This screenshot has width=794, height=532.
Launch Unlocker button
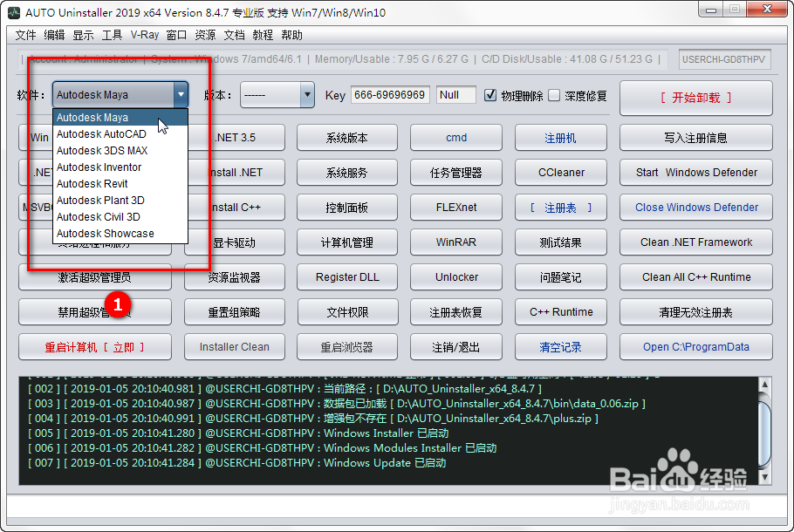click(456, 277)
